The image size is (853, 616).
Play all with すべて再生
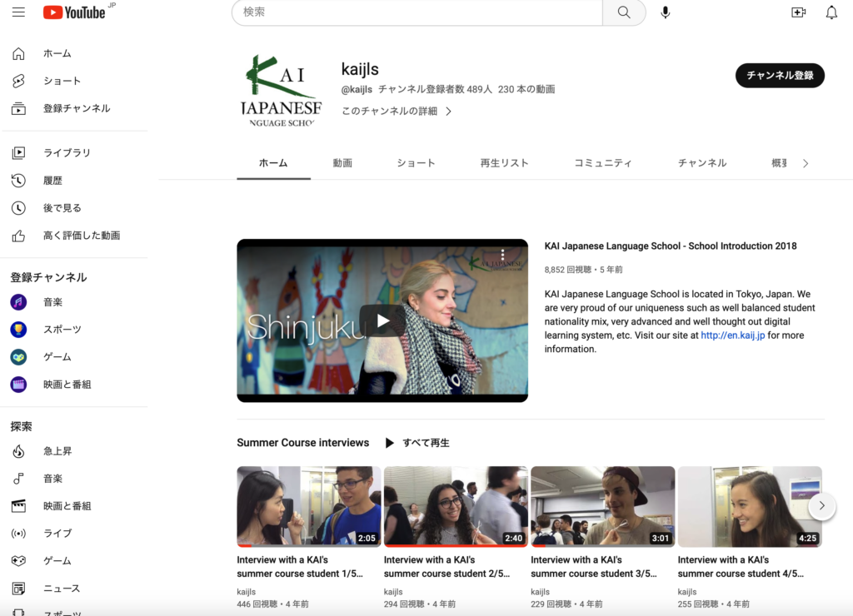pos(418,443)
